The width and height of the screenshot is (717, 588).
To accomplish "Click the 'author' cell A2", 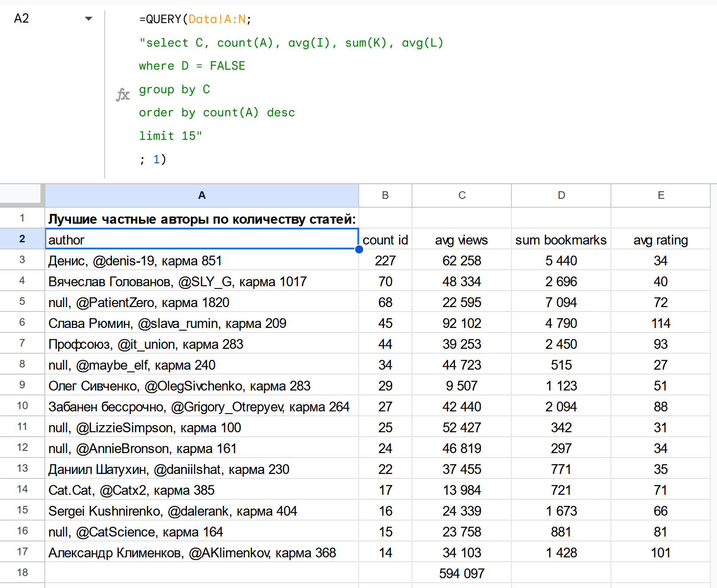I will tap(202, 240).
